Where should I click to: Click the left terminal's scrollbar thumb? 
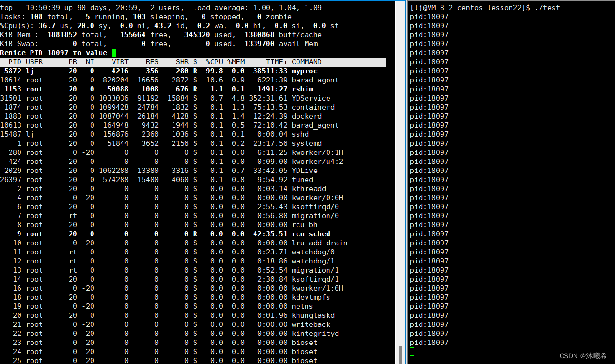pos(400,355)
